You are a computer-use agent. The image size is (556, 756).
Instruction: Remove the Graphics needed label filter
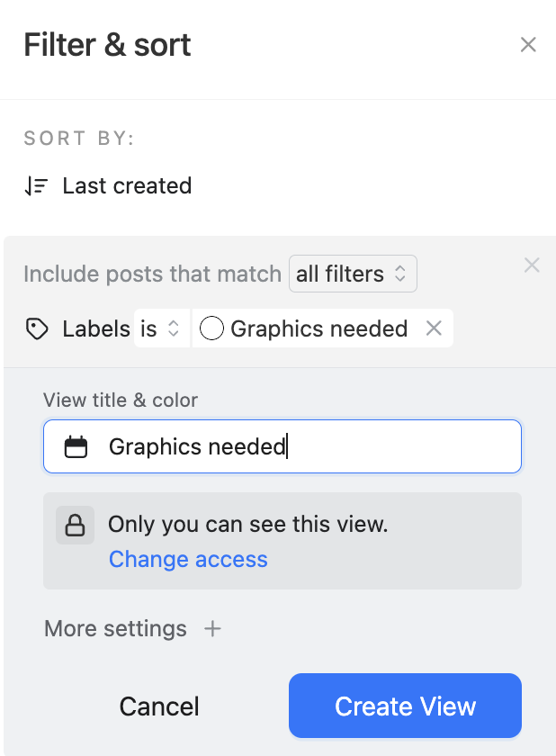pos(434,328)
